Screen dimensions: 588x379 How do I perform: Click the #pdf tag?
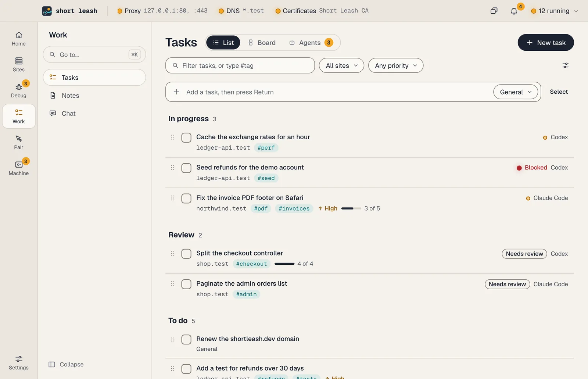click(261, 208)
